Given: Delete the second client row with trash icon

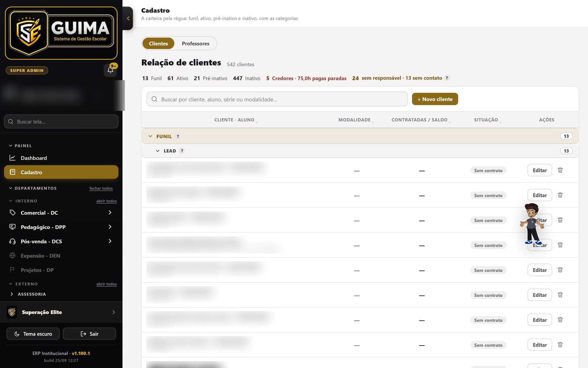Looking at the screenshot, I should [560, 195].
